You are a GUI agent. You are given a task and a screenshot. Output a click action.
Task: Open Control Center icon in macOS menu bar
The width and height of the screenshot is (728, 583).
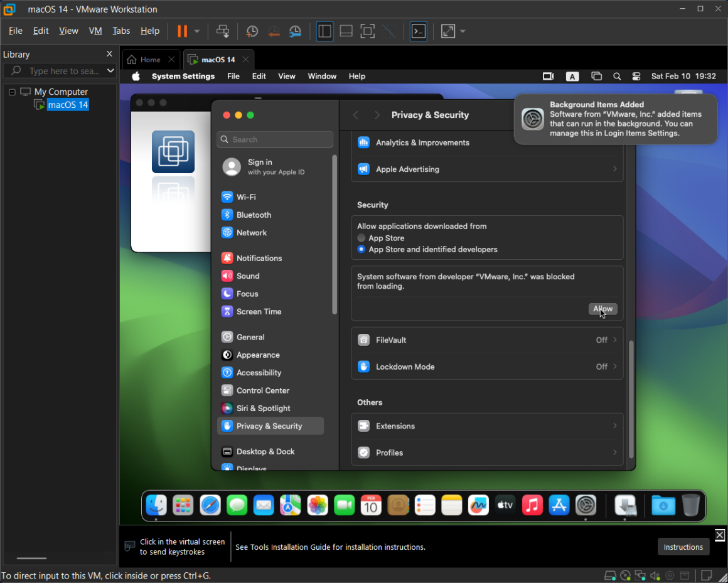[x=636, y=76]
